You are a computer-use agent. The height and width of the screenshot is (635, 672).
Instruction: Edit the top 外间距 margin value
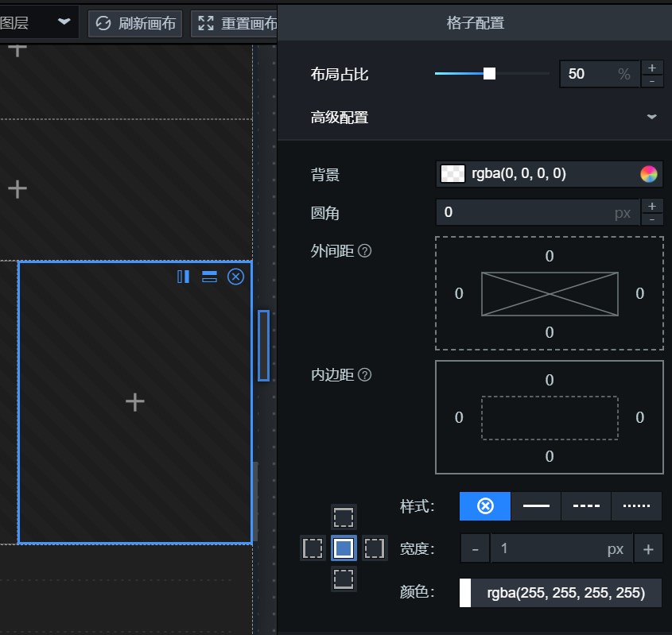550,256
